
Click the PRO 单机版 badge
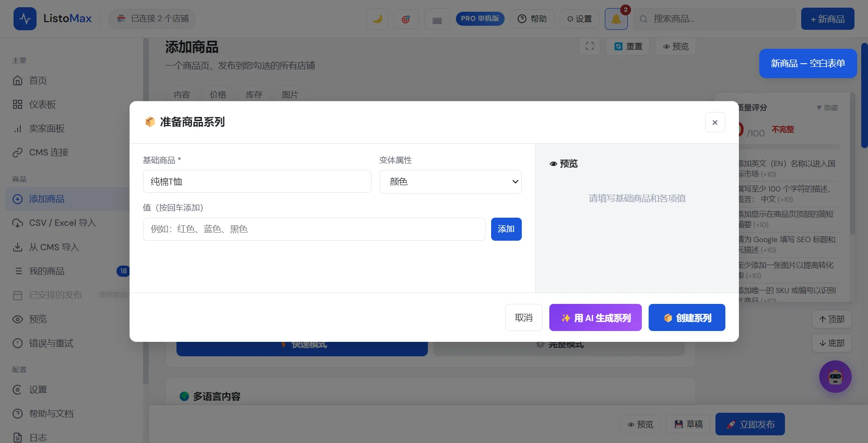(480, 19)
